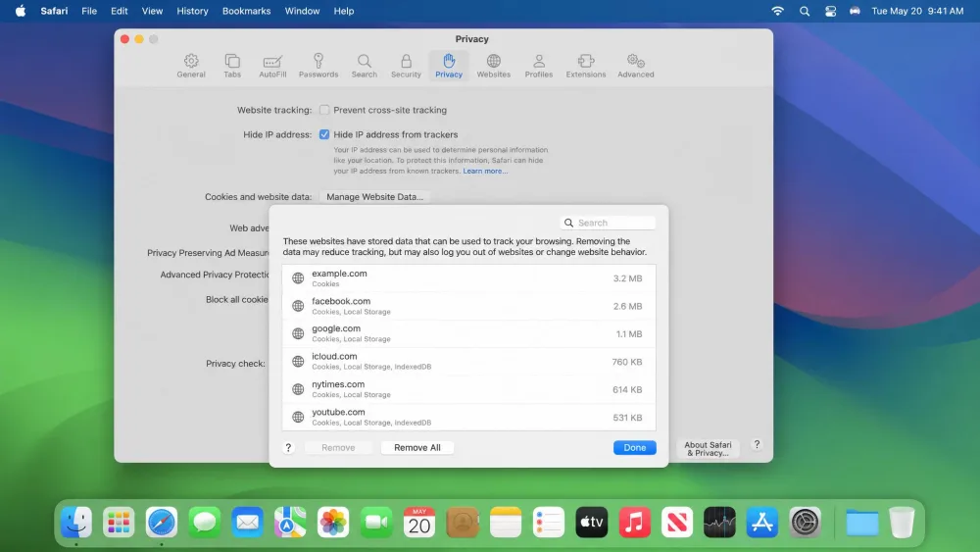Image resolution: width=980 pixels, height=552 pixels.
Task: Open Music from the Dock
Action: [634, 522]
